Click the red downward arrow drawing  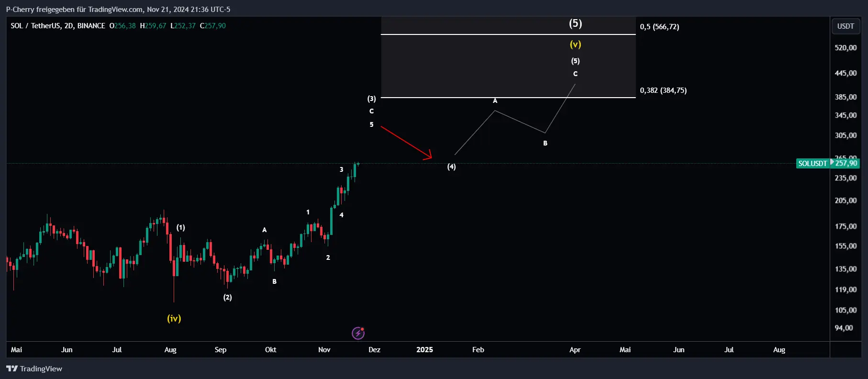[x=406, y=142]
